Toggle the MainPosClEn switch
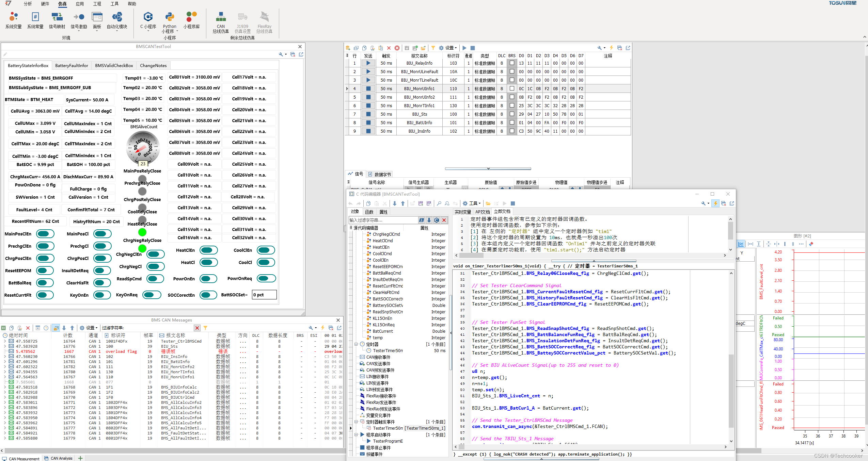Screen dimensions: 868x461 pos(45,234)
